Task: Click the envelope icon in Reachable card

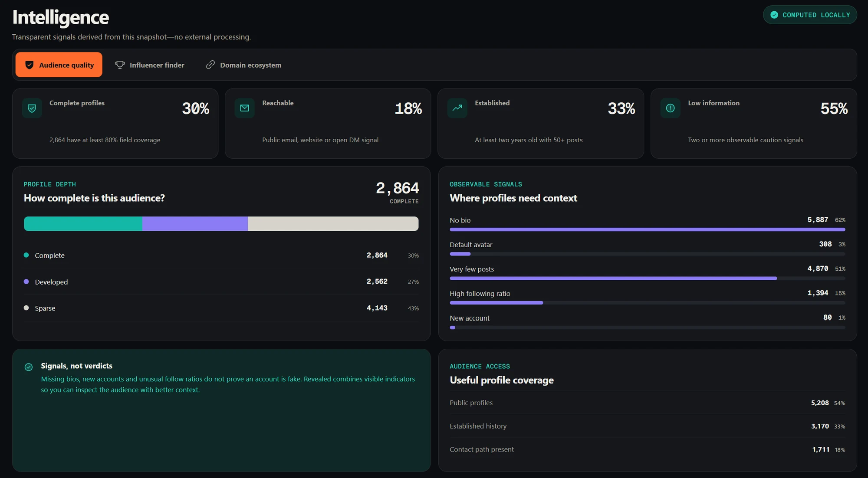Action: [245, 108]
